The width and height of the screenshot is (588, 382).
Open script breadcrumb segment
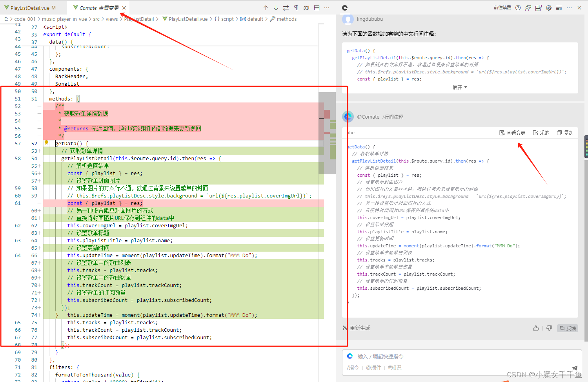pos(224,19)
